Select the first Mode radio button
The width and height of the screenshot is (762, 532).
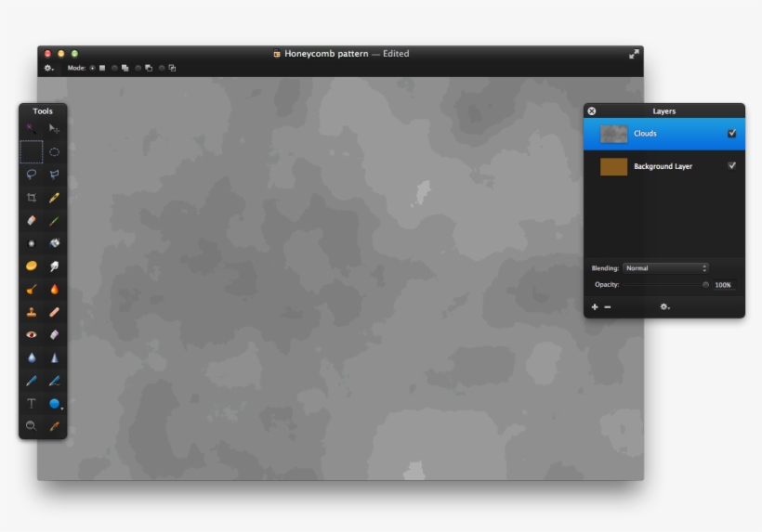click(92, 68)
